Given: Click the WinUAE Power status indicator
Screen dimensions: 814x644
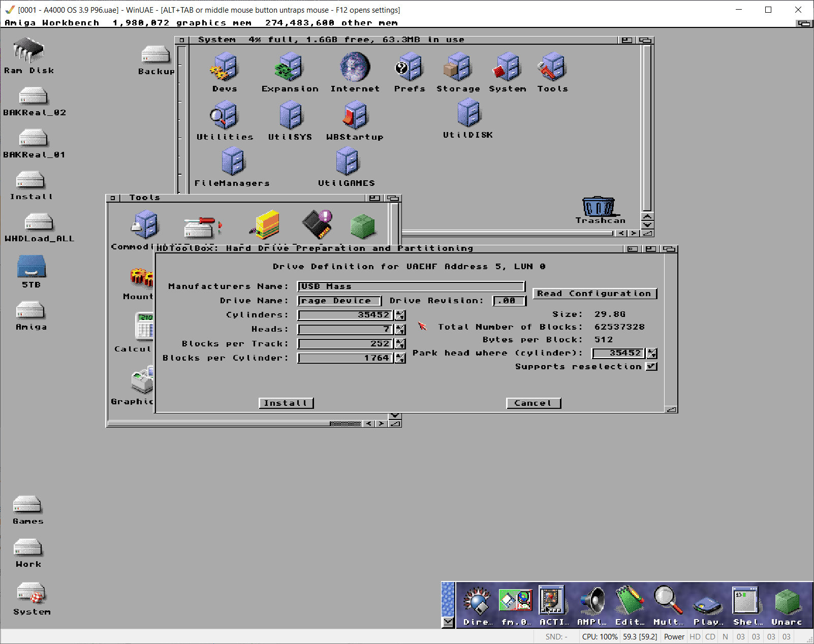Looking at the screenshot, I should point(674,637).
